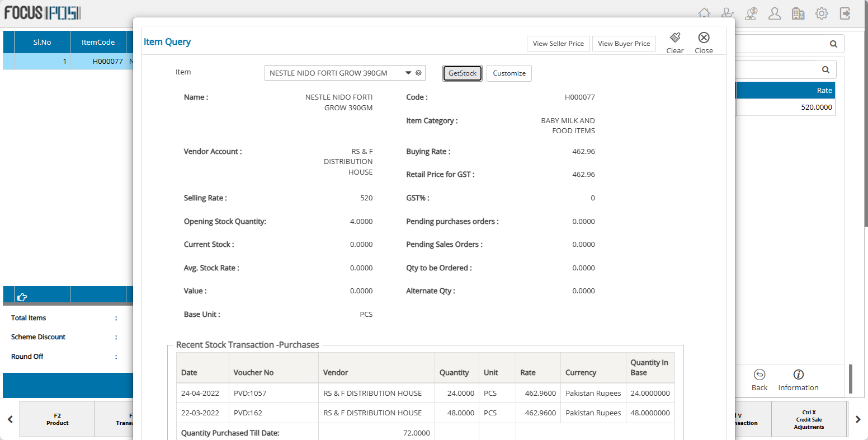Click the logout arrow icon
The height and width of the screenshot is (440, 868).
pos(845,13)
